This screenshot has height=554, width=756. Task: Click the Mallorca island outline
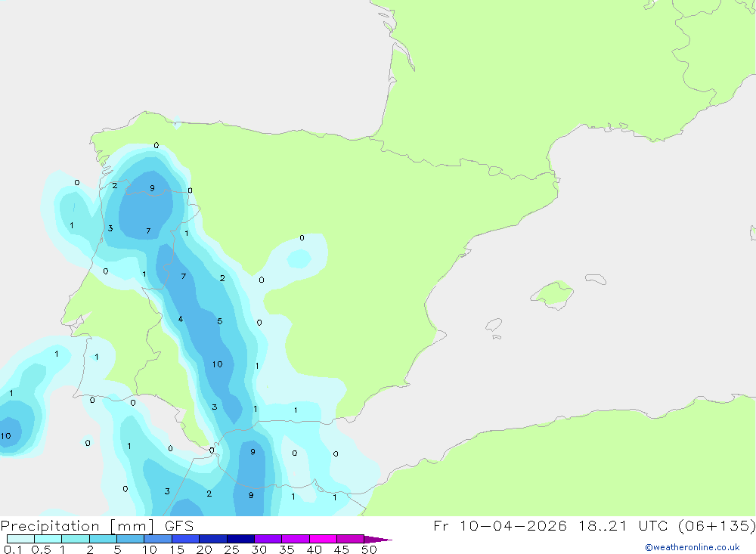tap(553, 294)
